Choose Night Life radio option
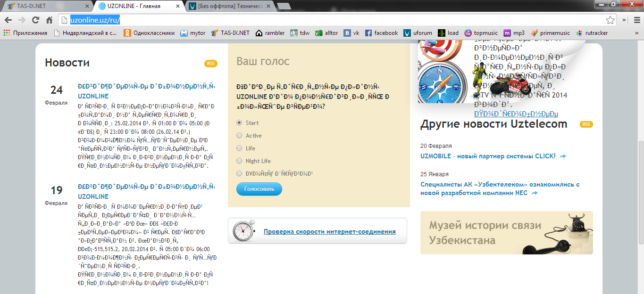 (x=239, y=161)
